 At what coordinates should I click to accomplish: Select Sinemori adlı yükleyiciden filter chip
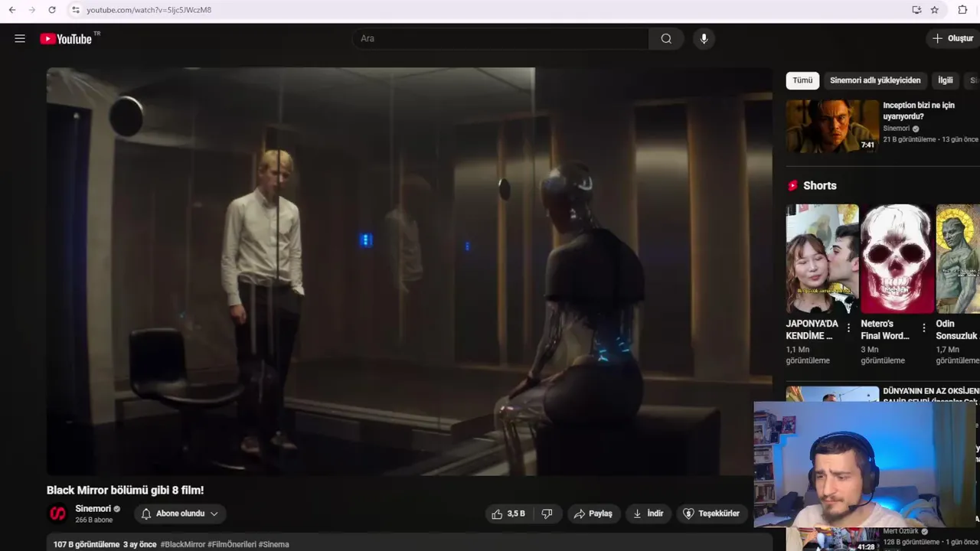(x=875, y=80)
